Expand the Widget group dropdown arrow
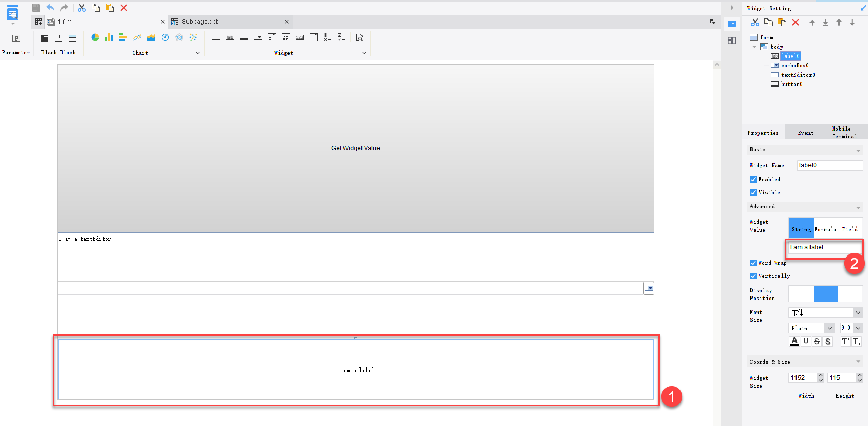Viewport: 868px width, 426px height. point(364,53)
